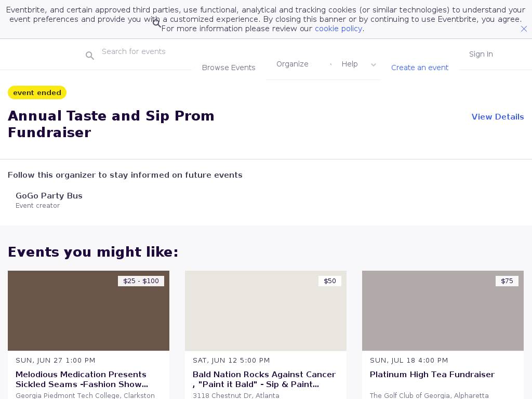Click Sign In

[481, 54]
